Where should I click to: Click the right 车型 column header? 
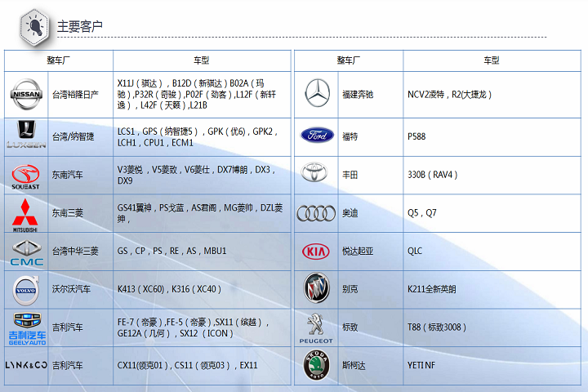(490, 60)
